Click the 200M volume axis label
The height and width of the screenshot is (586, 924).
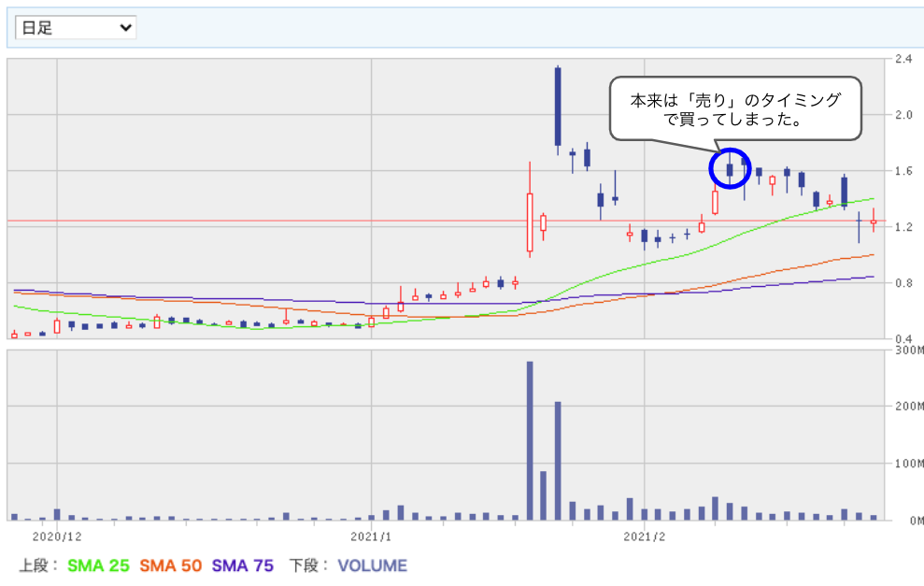(x=909, y=407)
